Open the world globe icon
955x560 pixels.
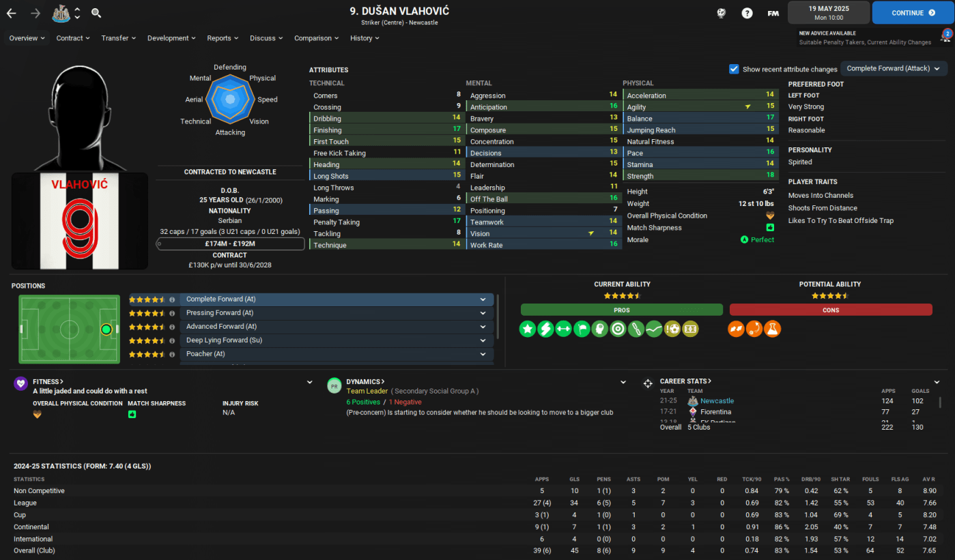point(722,13)
